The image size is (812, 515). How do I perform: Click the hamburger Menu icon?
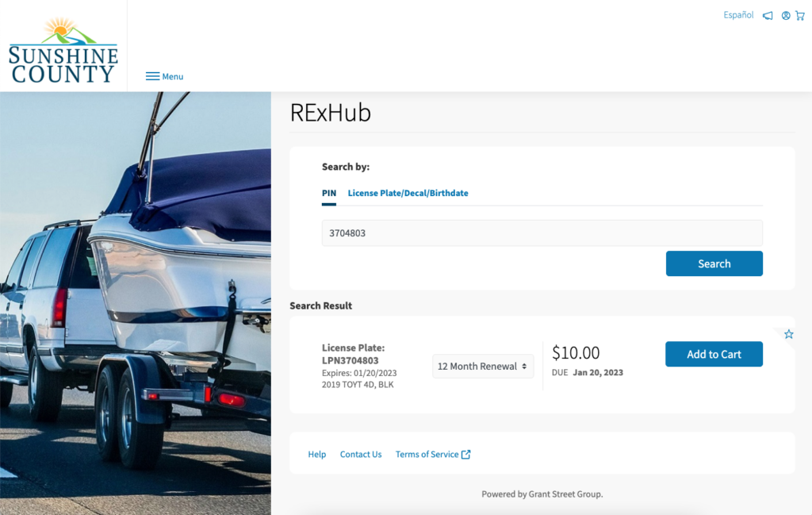[x=153, y=76]
